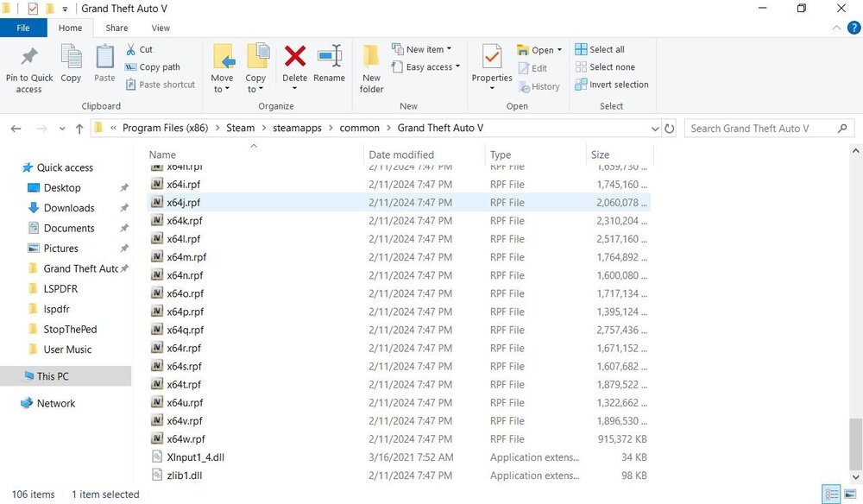Click History in the Open group
This screenshot has height=504, width=863.
coord(539,86)
